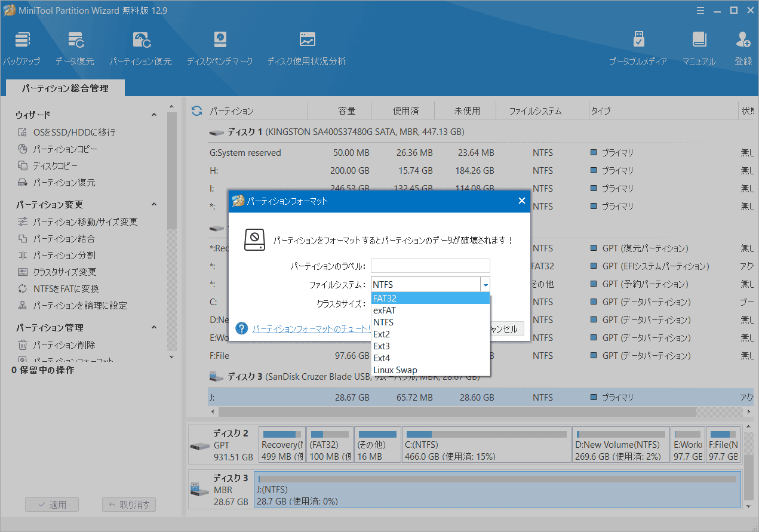Choose Linux Swap from the list
Viewport: 759px width, 532px height.
point(431,370)
